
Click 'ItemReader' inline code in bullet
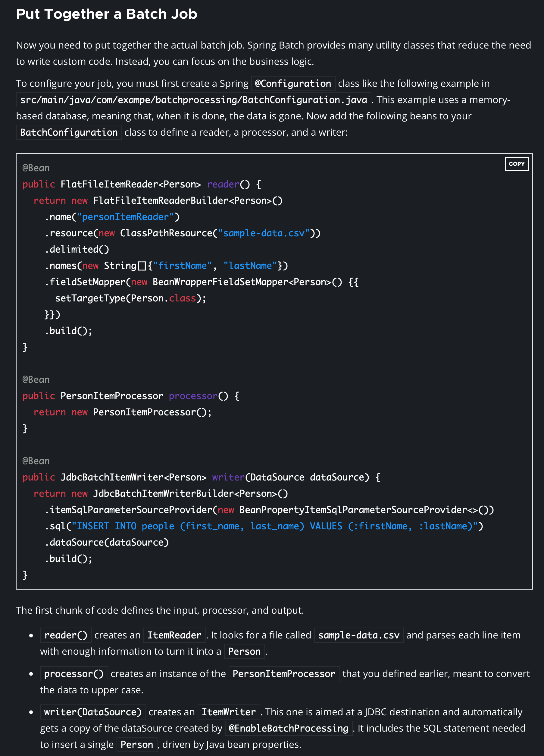[x=175, y=635]
